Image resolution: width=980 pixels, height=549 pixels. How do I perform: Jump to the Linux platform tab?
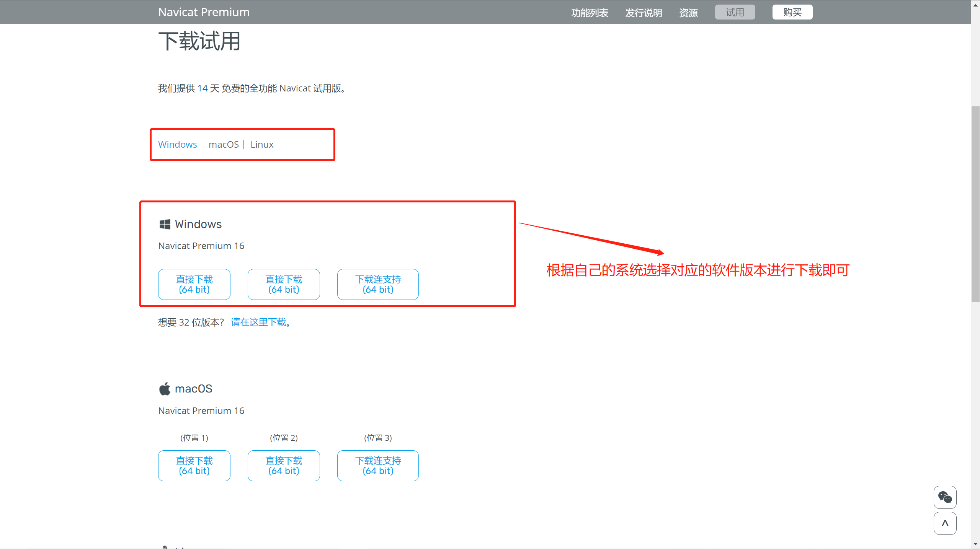[x=262, y=145]
